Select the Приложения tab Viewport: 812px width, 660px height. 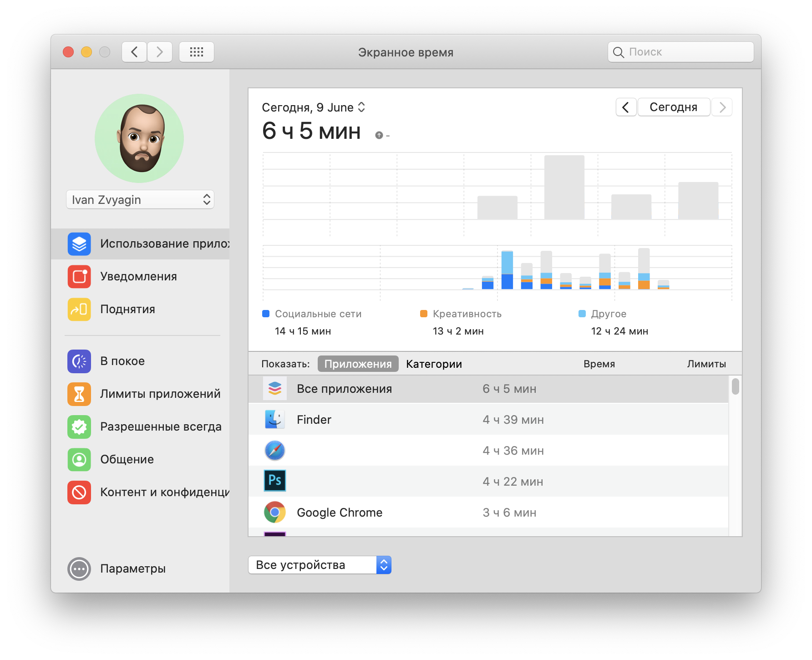coord(358,364)
